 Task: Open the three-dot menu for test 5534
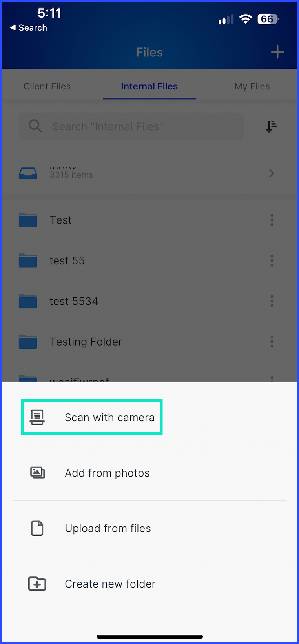click(x=272, y=301)
